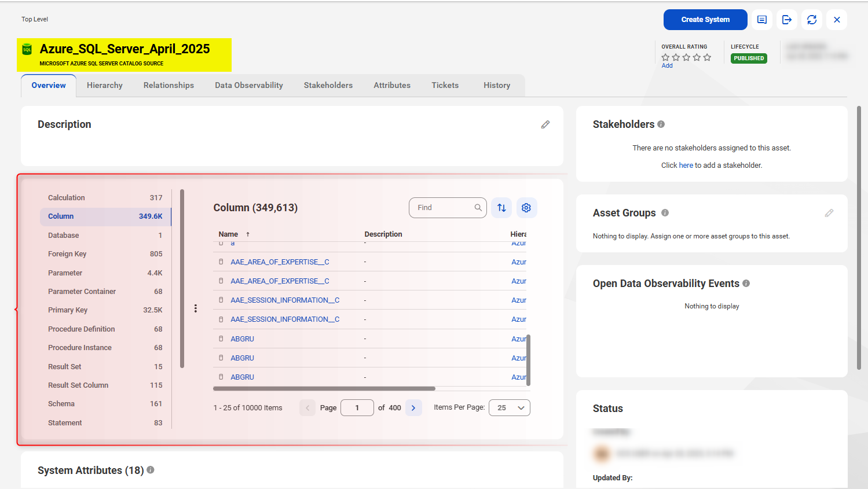
Task: Open the comments icon beside Create System
Action: coord(762,20)
